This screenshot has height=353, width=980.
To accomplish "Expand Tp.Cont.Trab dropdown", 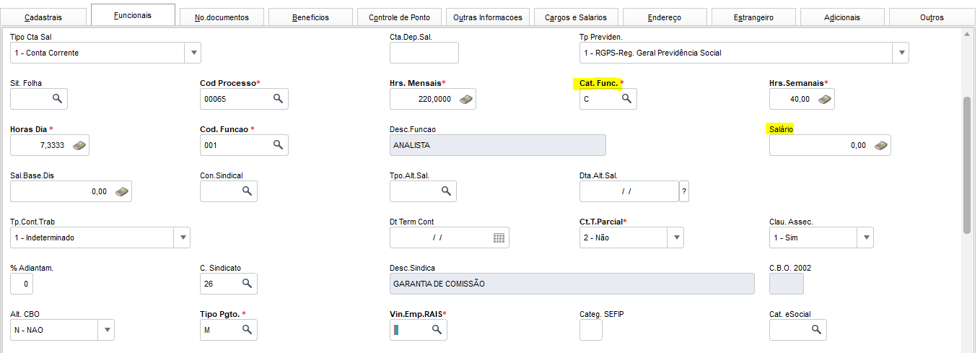I will pyautogui.click(x=182, y=237).
